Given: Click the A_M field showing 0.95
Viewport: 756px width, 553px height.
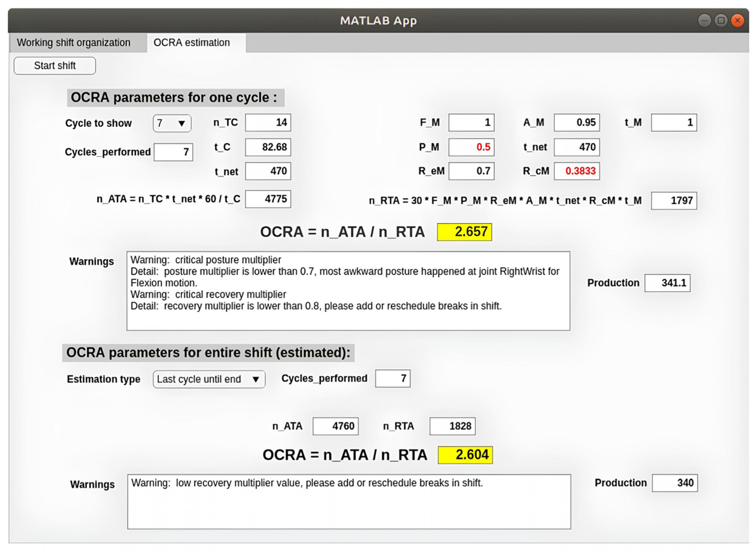Looking at the screenshot, I should click(x=577, y=122).
